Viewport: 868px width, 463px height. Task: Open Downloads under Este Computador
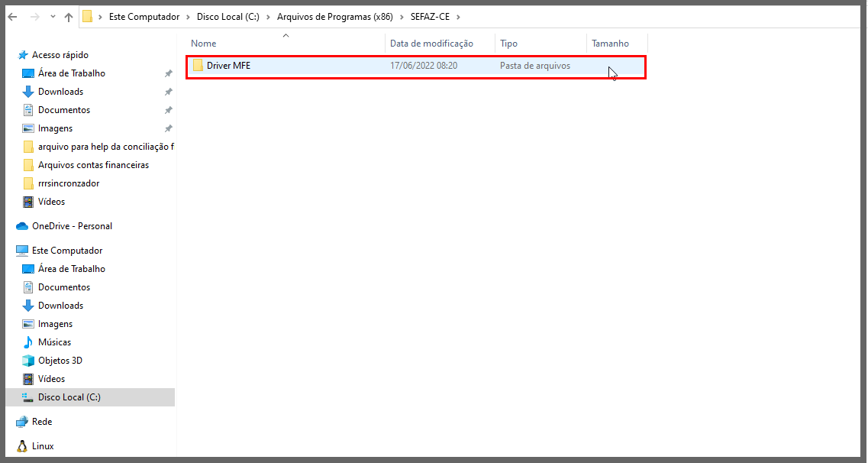click(60, 305)
